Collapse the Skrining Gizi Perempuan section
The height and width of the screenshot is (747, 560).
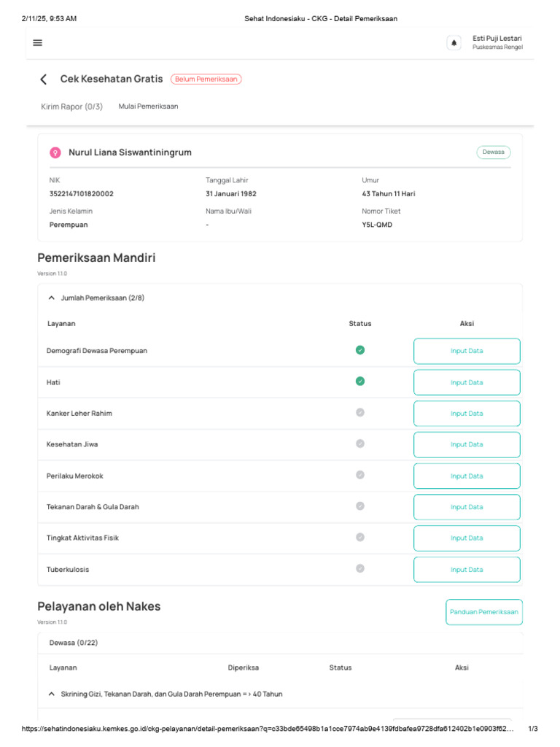coord(51,694)
